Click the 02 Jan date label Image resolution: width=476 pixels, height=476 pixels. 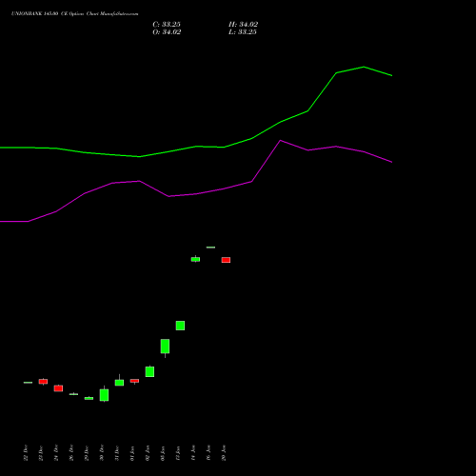[148, 453]
